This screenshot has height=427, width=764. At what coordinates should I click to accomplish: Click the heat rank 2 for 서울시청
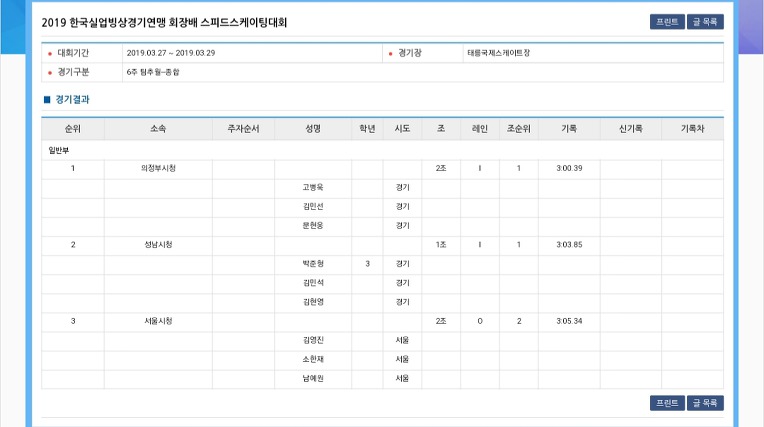tap(519, 321)
